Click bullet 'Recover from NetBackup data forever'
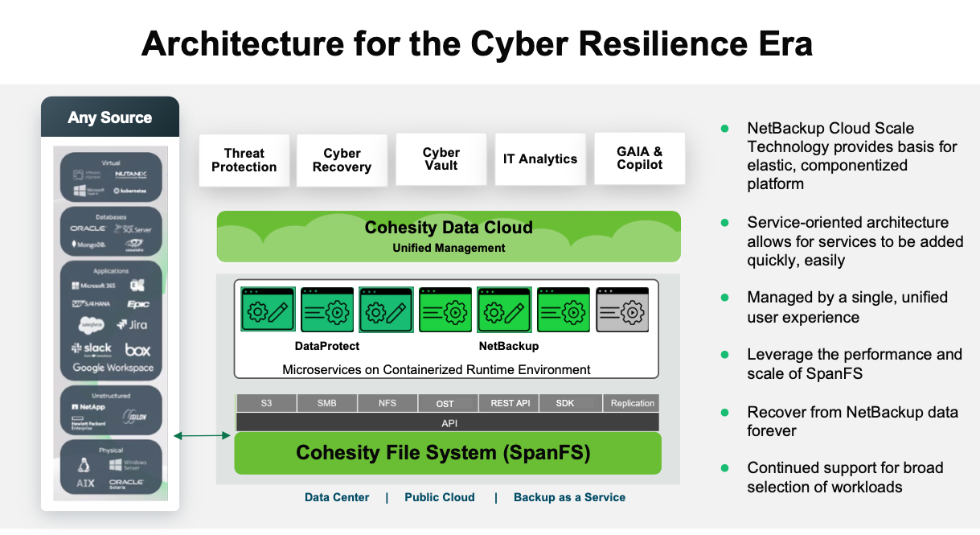This screenshot has height=535, width=980. [x=852, y=422]
